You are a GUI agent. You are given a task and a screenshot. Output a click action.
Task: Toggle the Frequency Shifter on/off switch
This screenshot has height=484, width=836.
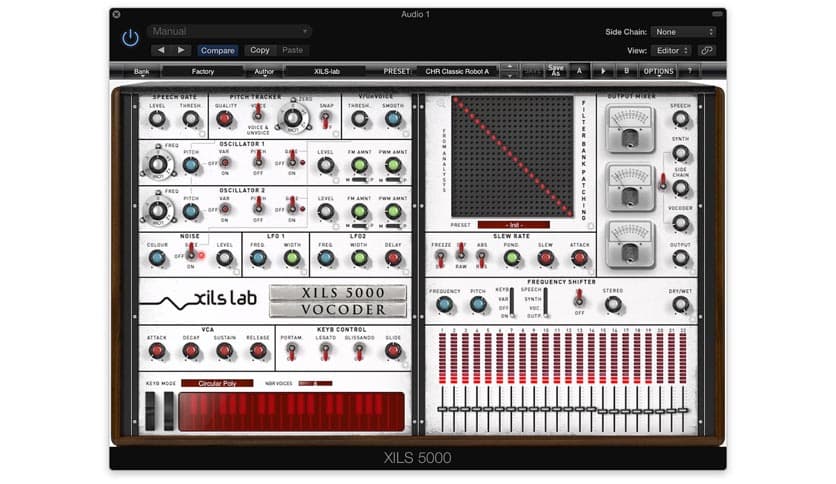pyautogui.click(x=579, y=299)
